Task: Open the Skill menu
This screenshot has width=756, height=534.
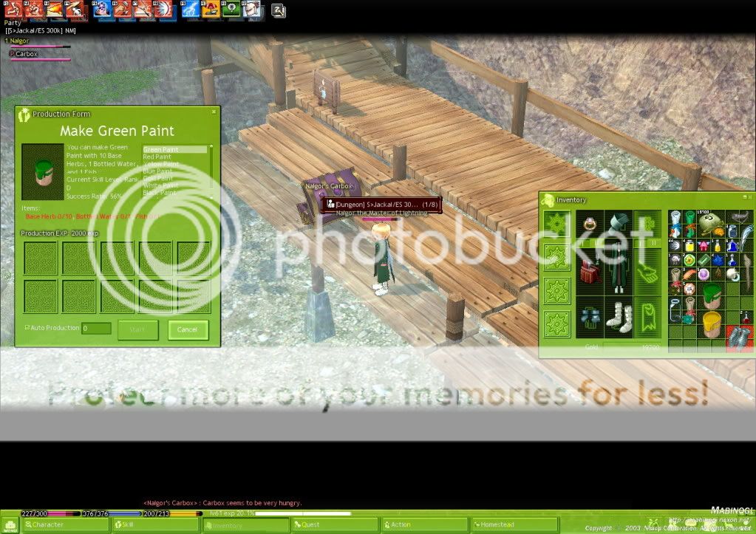Action: point(156,524)
